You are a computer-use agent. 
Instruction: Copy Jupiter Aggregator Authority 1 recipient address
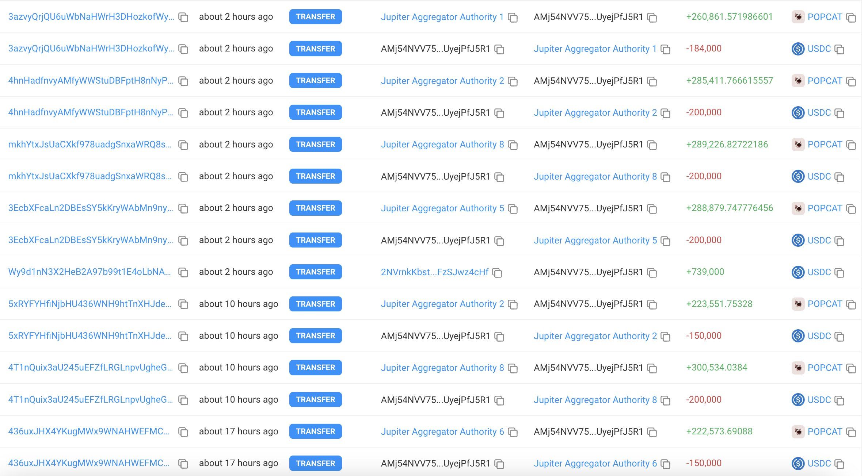(x=666, y=49)
